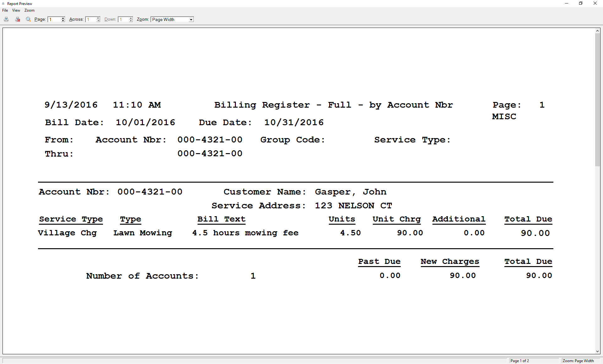This screenshot has height=364, width=603.
Task: Click the Past Due amount 0.00
Action: tap(390, 276)
